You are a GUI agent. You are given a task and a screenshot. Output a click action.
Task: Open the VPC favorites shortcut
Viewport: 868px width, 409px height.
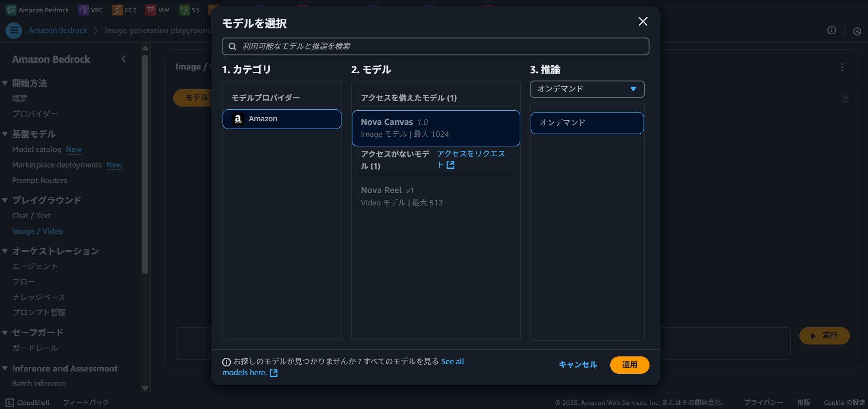coord(91,10)
